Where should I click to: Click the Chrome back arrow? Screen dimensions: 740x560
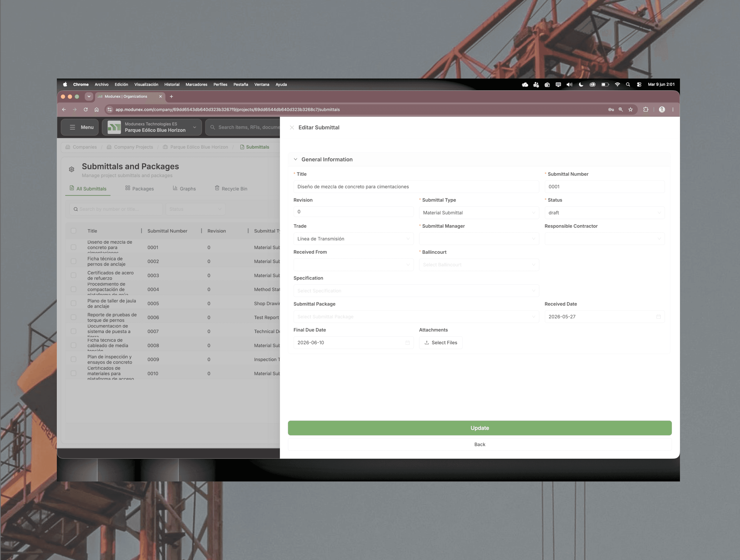tap(64, 109)
